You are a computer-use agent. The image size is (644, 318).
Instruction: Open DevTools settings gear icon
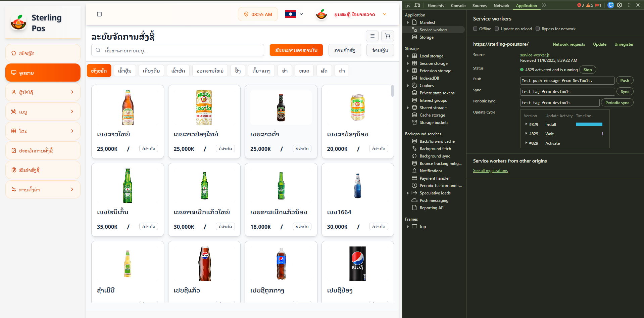(x=620, y=5)
